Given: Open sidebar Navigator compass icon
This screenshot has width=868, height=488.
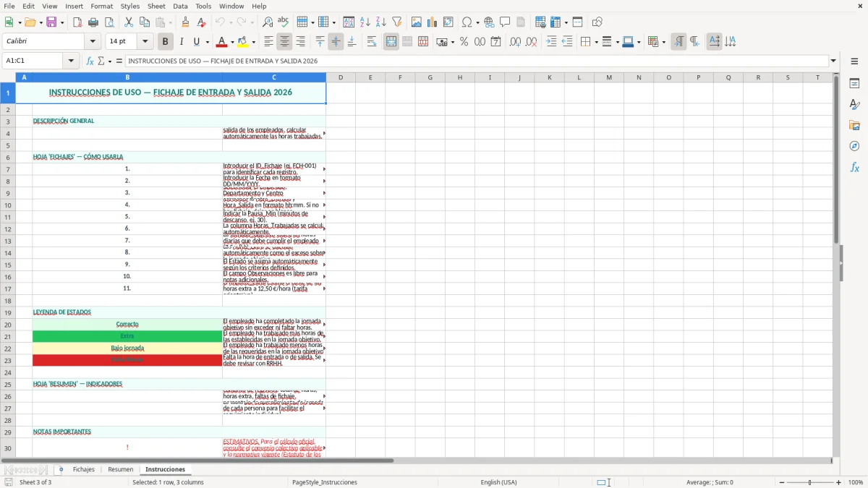Looking at the screenshot, I should pyautogui.click(x=854, y=146).
